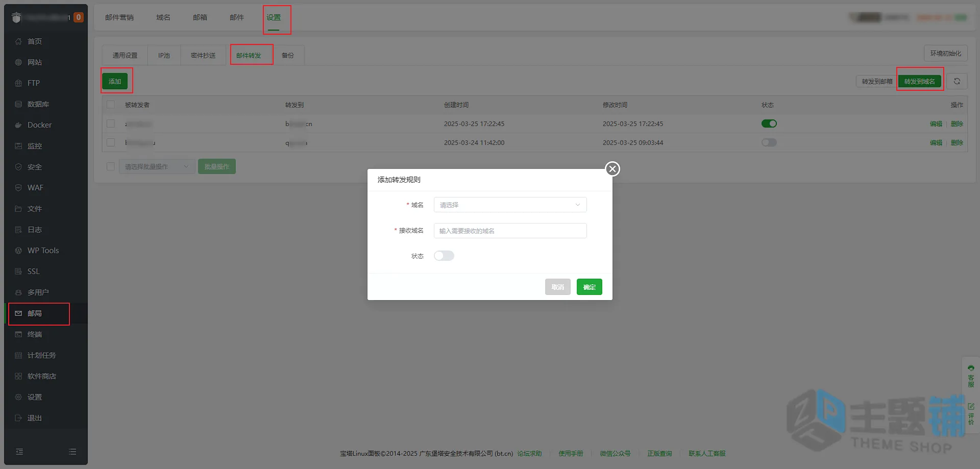Select the 设置 top tab
This screenshot has width=980, height=469.
tap(274, 17)
